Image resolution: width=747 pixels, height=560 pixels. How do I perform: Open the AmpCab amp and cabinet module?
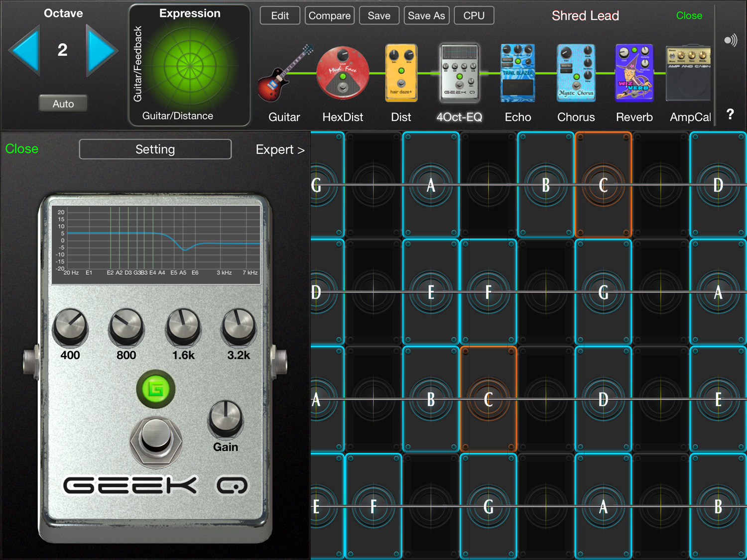click(689, 74)
